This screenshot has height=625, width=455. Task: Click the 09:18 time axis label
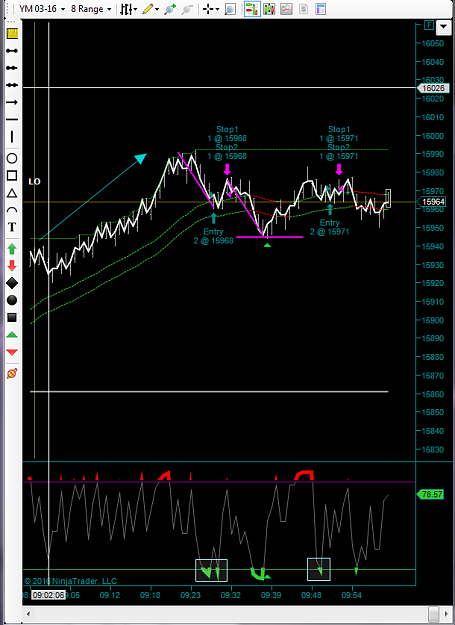150,595
